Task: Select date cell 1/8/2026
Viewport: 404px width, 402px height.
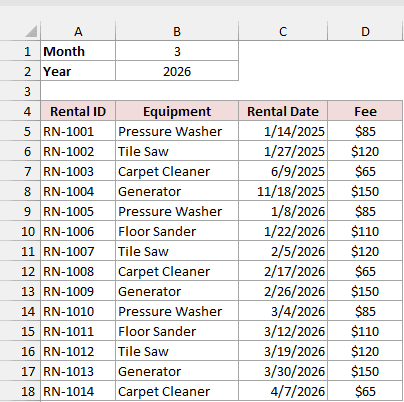Action: click(283, 211)
